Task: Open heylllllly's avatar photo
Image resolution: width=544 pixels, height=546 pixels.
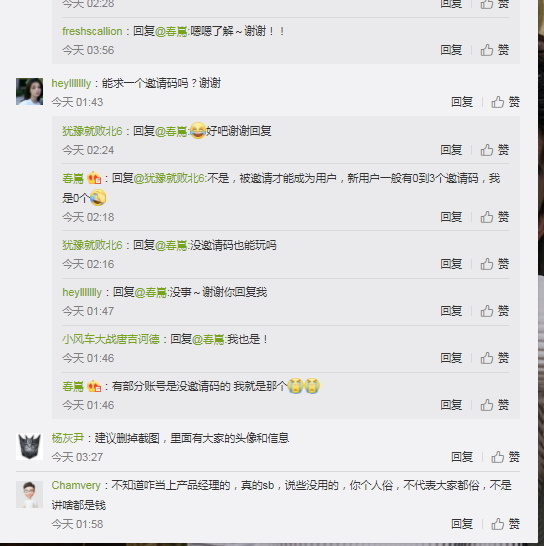Action: pyautogui.click(x=30, y=92)
